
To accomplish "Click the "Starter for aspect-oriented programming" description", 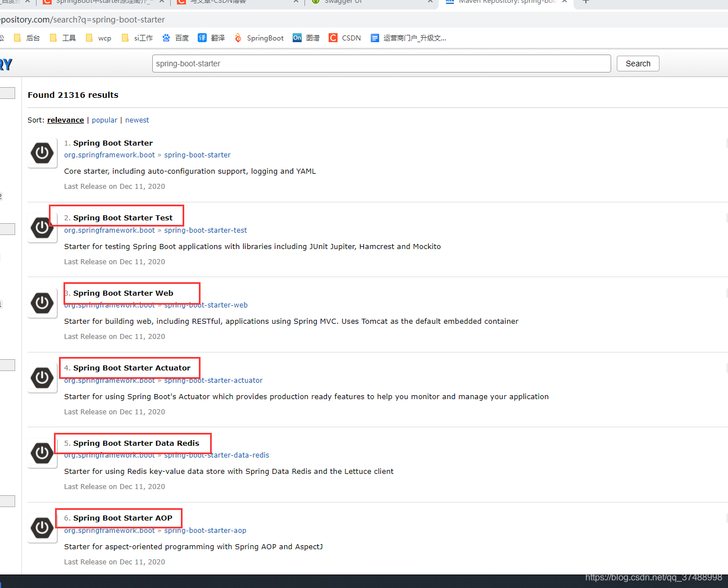I will coord(193,547).
